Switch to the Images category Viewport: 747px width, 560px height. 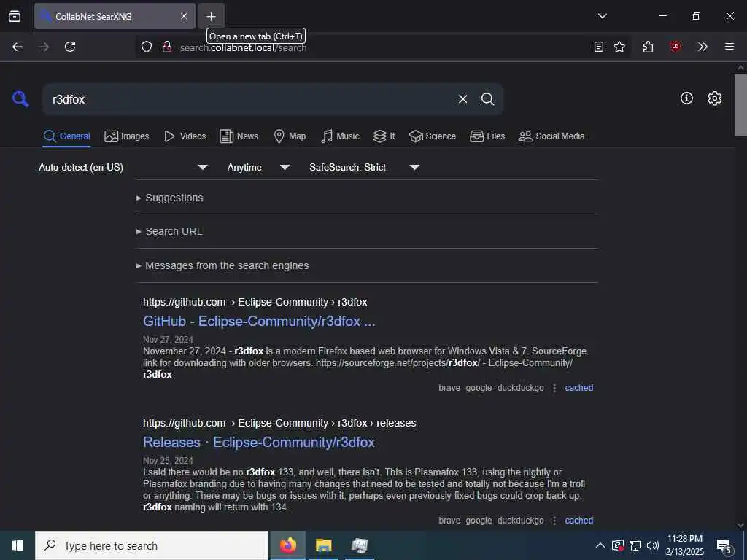(126, 136)
